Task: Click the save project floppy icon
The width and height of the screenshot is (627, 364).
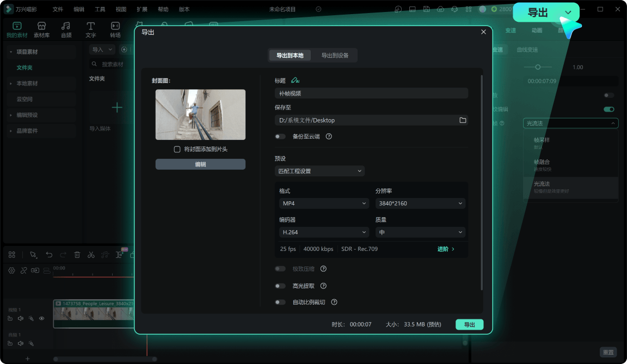Action: pyautogui.click(x=426, y=9)
